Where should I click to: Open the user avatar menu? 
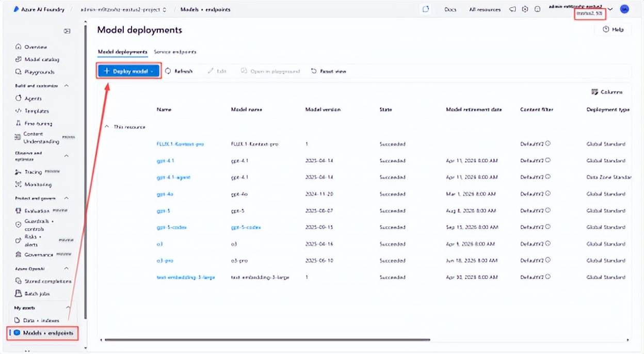(624, 9)
